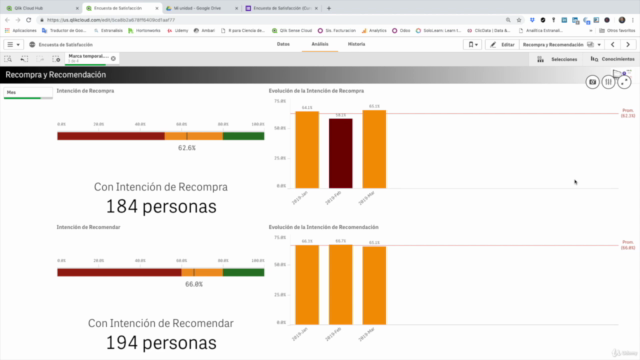
Task: Go to the previous sheet
Action: click(x=613, y=44)
